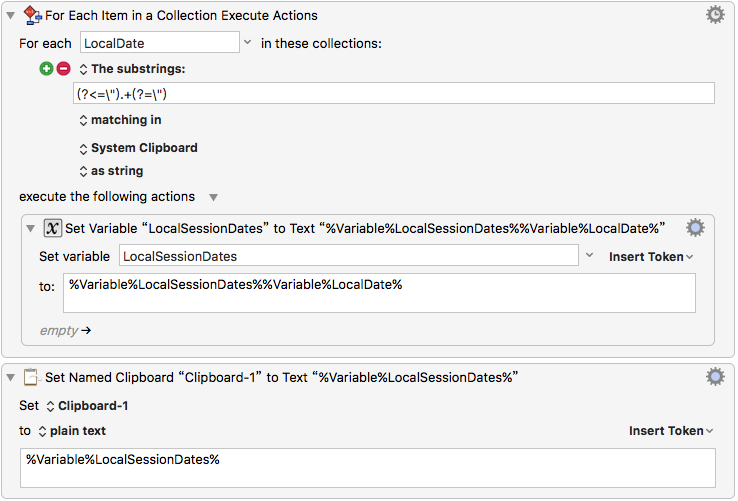Click the For Each action icon
The width and height of the screenshot is (738, 501).
pos(31,15)
